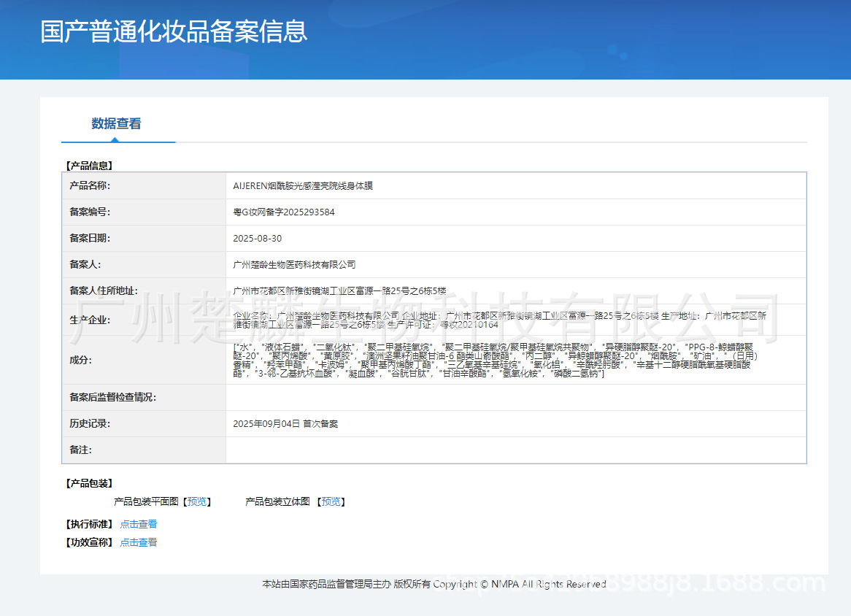Select the page title 国产普通化妆品备案信息
The width and height of the screenshot is (851, 616).
point(174,31)
